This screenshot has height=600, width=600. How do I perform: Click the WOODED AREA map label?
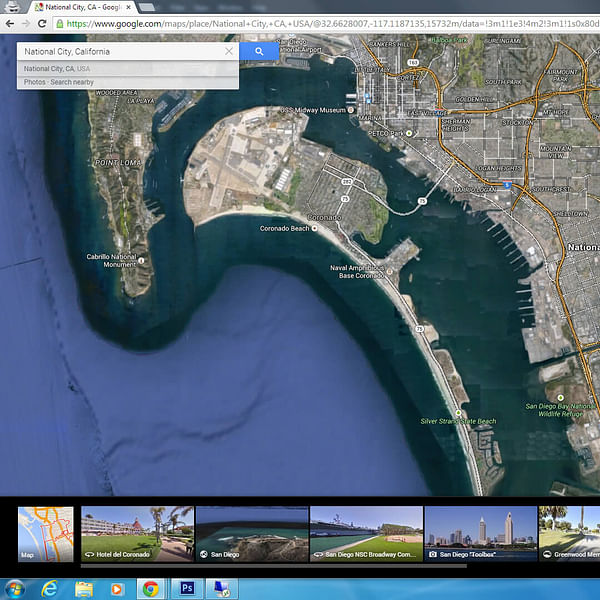[x=116, y=93]
